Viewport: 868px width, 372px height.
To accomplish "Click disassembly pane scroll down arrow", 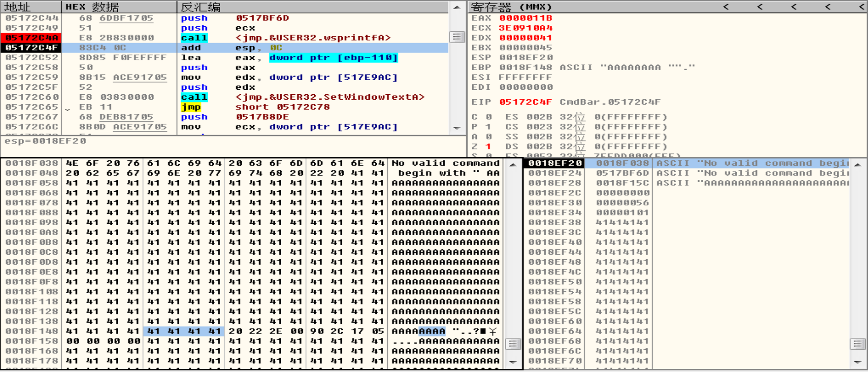I will coord(456,128).
